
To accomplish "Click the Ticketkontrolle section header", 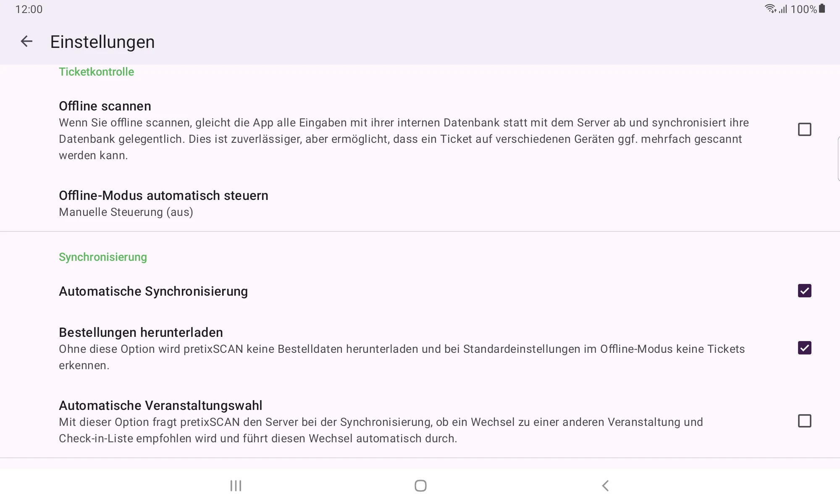I will 96,72.
